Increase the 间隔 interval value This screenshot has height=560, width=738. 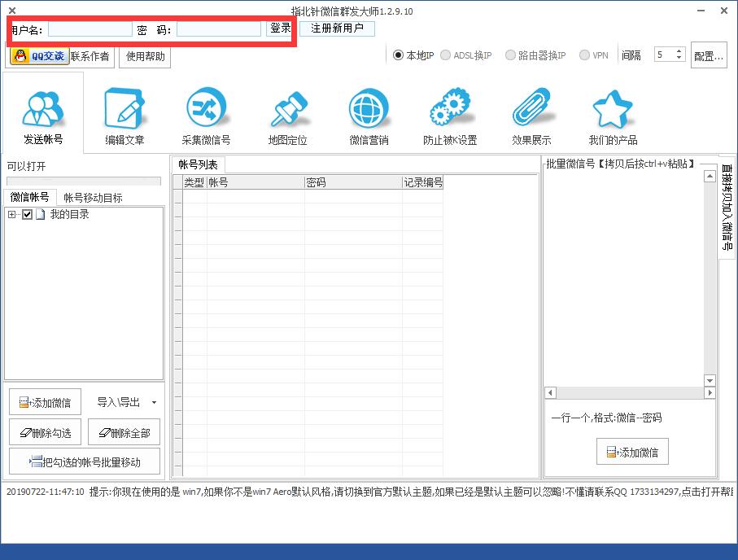tap(679, 50)
